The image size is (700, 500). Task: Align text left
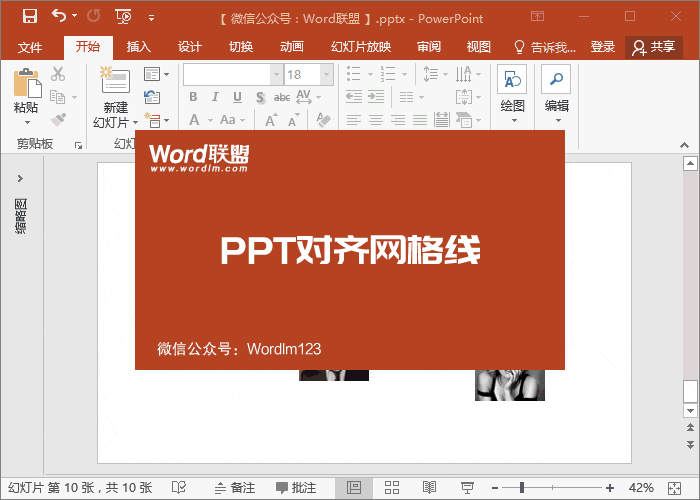click(x=354, y=120)
